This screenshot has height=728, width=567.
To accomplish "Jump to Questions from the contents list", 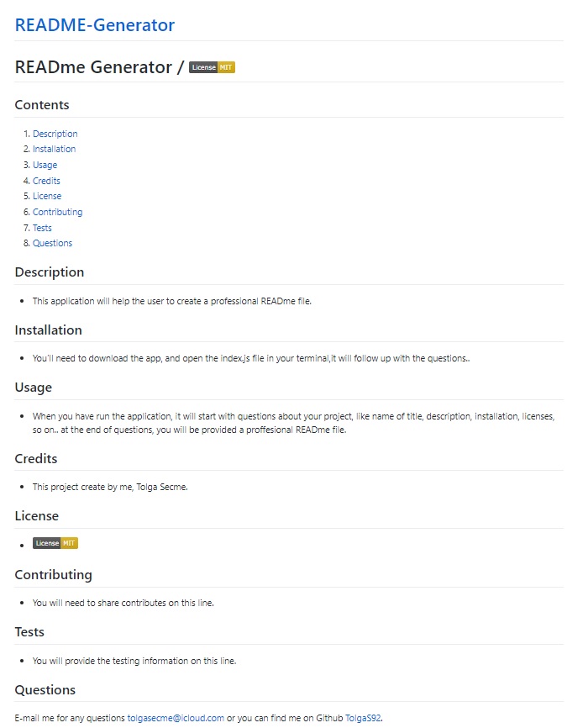I will pyautogui.click(x=52, y=243).
